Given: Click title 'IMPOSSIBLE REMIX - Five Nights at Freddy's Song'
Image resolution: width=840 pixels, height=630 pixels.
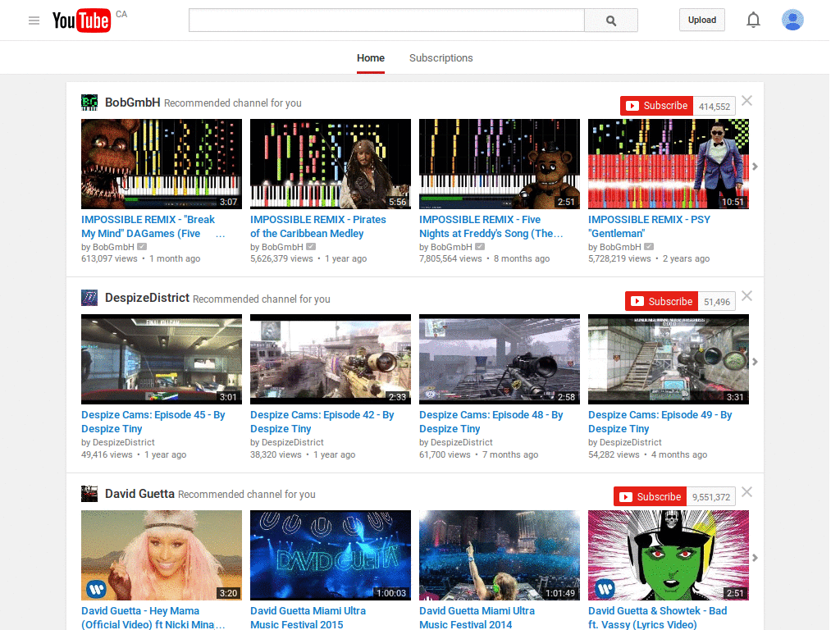Looking at the screenshot, I should click(x=491, y=226).
